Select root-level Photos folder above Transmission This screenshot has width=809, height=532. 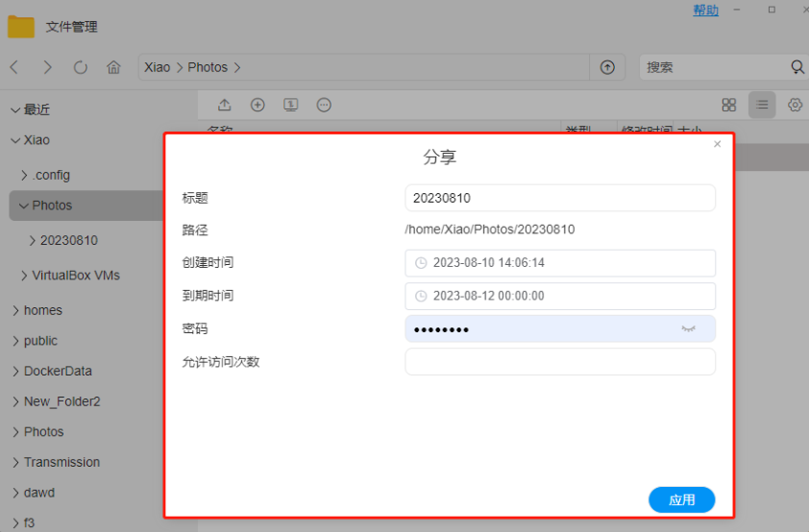click(44, 432)
